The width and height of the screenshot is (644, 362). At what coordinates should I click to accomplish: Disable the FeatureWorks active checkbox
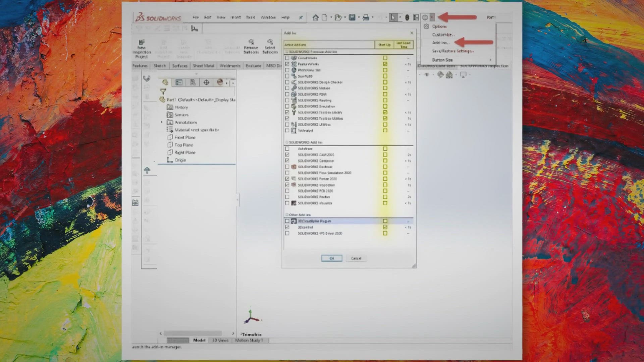point(287,64)
